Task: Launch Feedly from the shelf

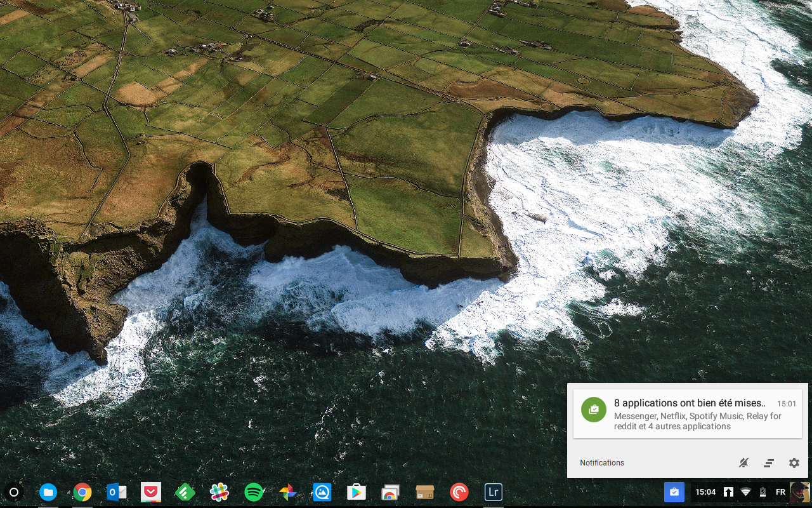Action: [x=185, y=492]
